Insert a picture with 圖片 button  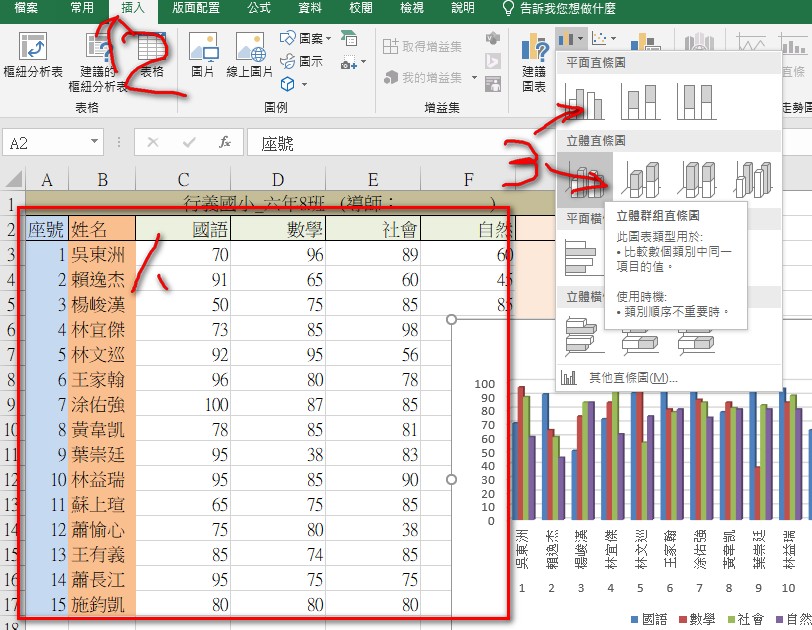click(x=202, y=55)
